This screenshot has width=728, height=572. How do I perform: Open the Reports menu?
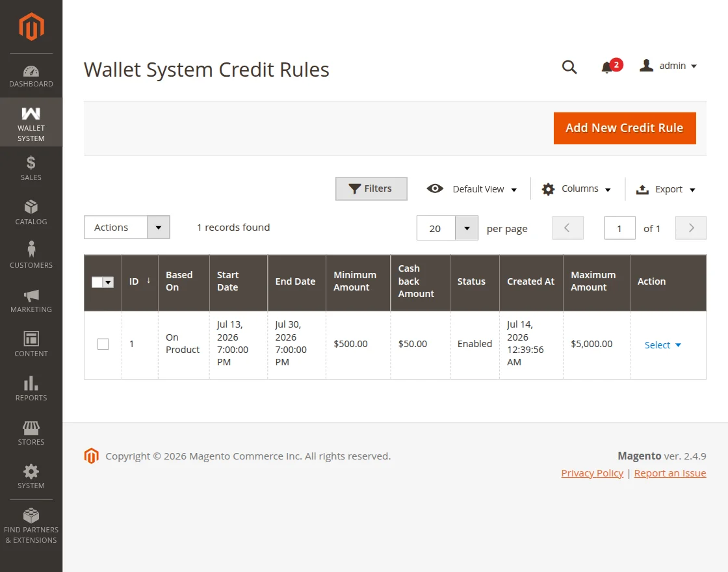point(31,389)
